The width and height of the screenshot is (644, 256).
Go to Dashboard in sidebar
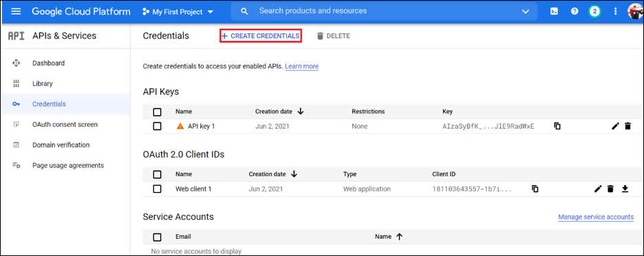(48, 63)
